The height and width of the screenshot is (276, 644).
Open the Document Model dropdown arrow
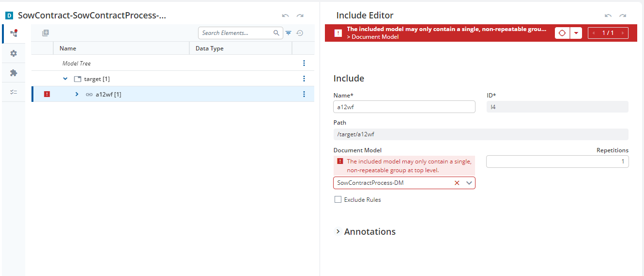tap(469, 183)
